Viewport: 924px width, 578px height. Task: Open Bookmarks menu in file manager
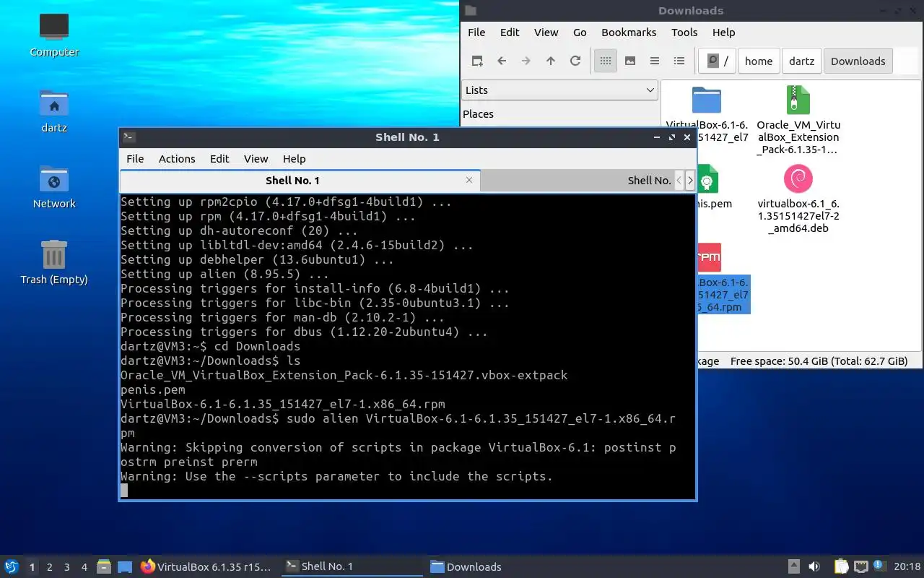[629, 33]
